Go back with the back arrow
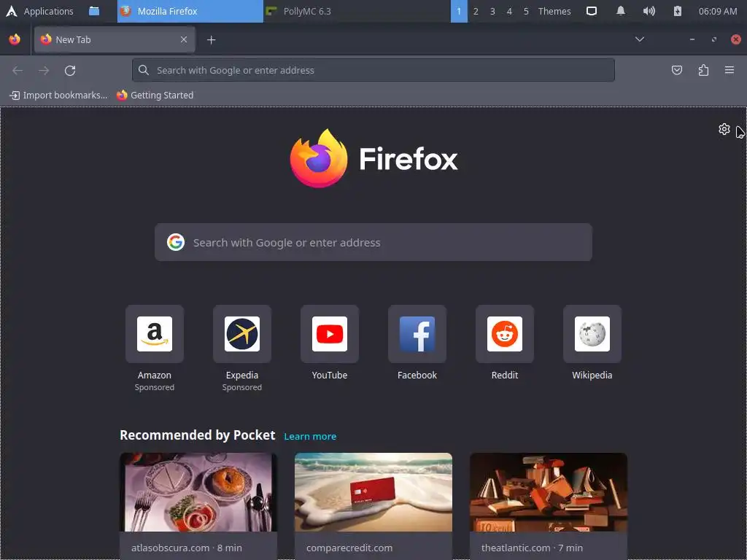This screenshot has height=560, width=747. tap(18, 71)
